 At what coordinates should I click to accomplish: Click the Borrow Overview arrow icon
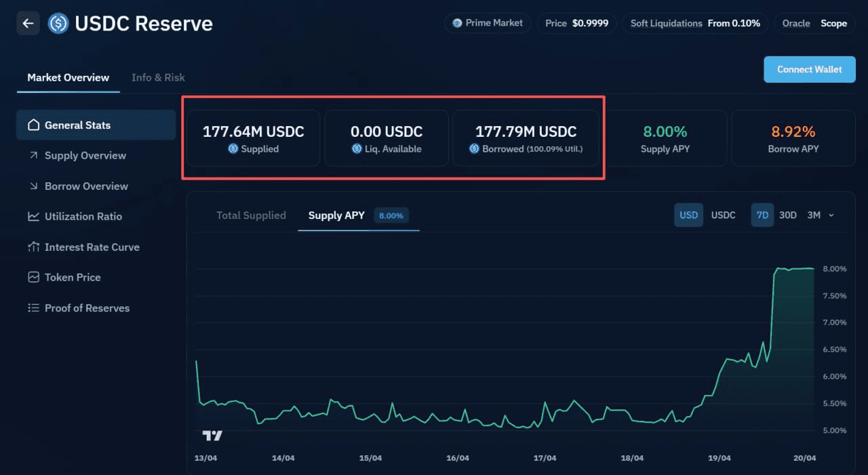[33, 186]
